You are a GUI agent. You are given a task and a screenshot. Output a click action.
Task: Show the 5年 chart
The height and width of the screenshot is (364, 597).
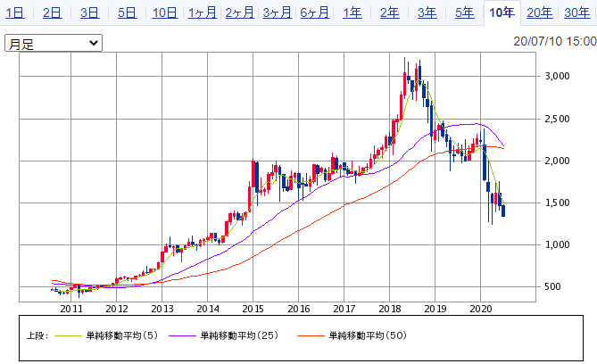click(x=465, y=13)
